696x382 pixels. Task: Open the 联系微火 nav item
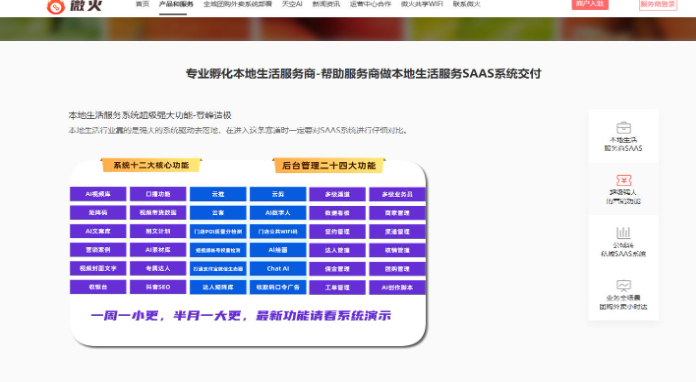pos(467,4)
